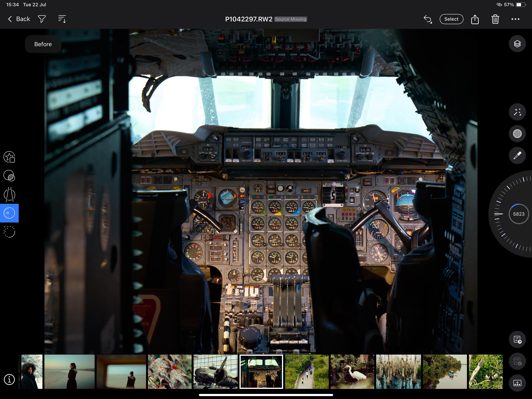Select the window view of person thumbnail
The height and width of the screenshot is (399, 532).
[121, 372]
